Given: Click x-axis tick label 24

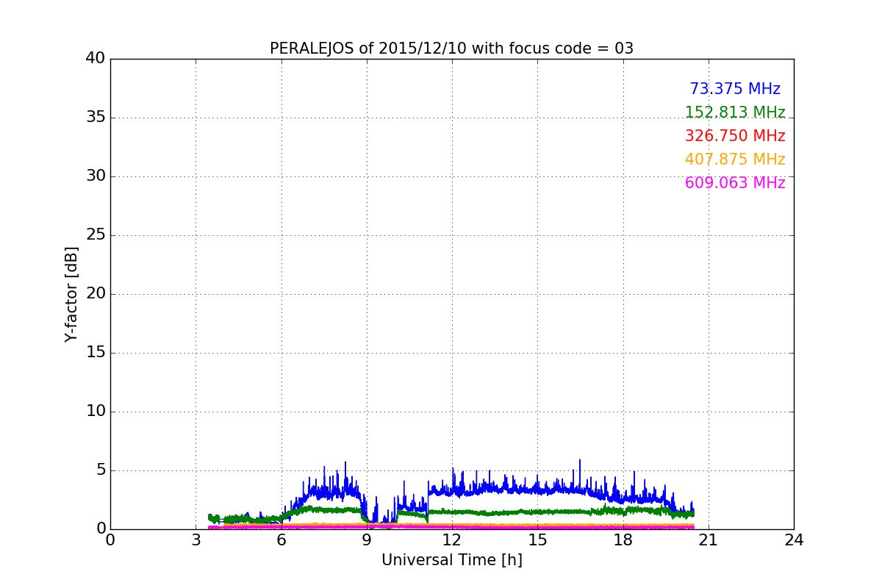Looking at the screenshot, I should pos(794,540).
